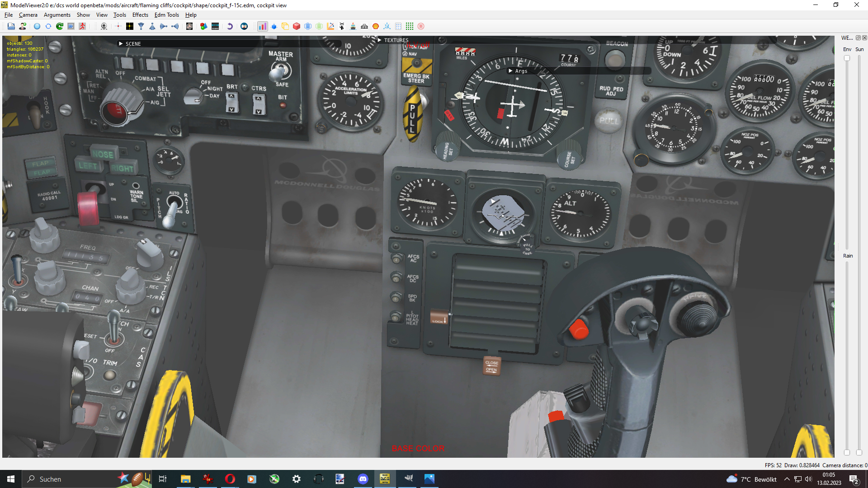Image resolution: width=868 pixels, height=488 pixels.
Task: Click the texture preview square icon
Action: click(x=189, y=26)
